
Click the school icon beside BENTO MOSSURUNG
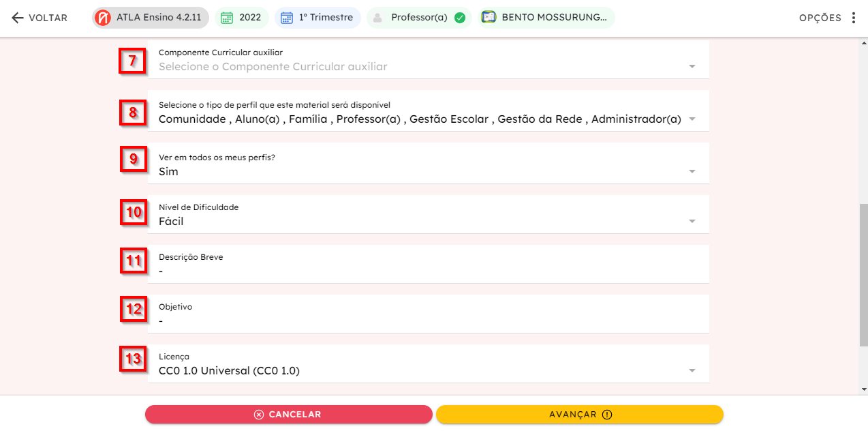488,18
